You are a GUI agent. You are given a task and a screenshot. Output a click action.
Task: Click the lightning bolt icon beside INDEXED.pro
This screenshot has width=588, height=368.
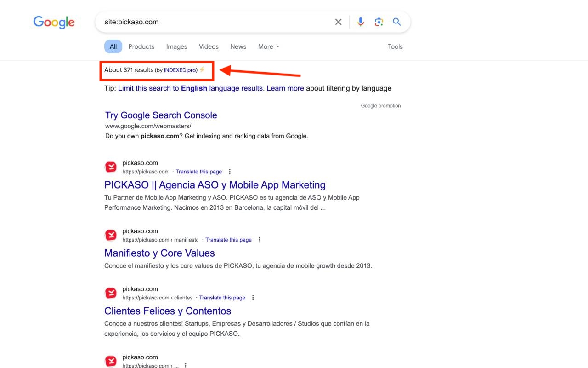tap(202, 69)
